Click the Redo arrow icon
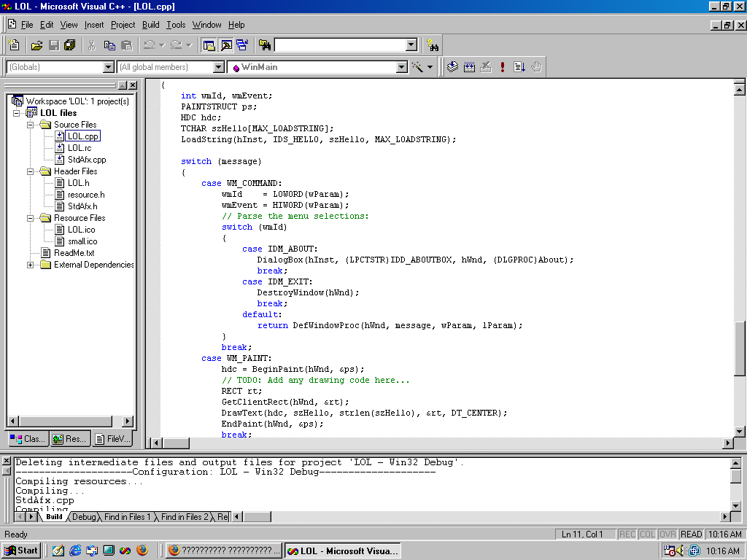The width and height of the screenshot is (747, 560). tap(177, 44)
